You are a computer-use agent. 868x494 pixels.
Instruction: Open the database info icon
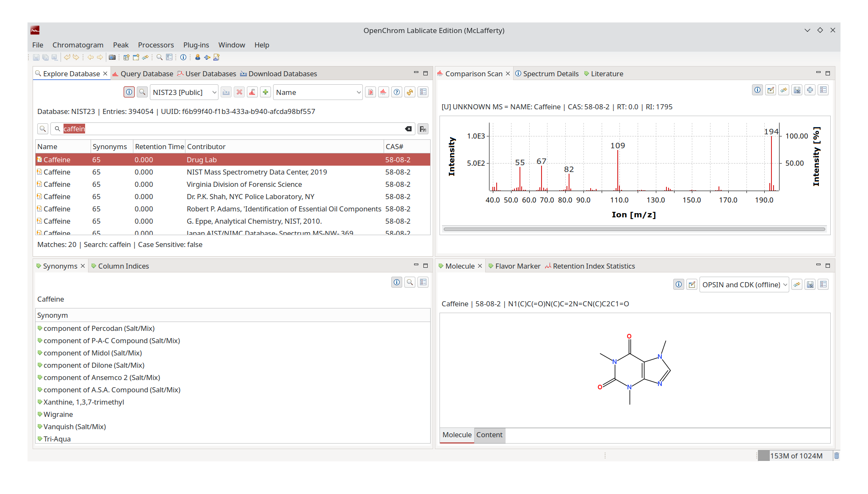pos(129,92)
